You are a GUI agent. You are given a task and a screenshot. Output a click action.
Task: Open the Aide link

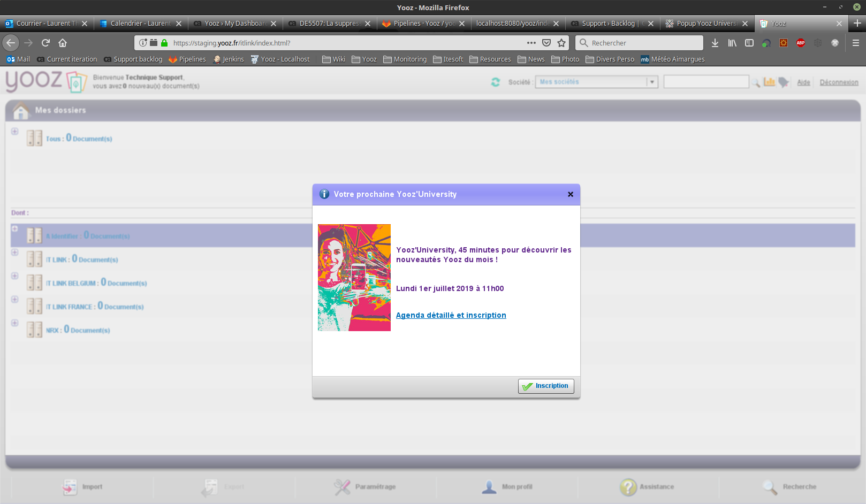[x=803, y=82]
